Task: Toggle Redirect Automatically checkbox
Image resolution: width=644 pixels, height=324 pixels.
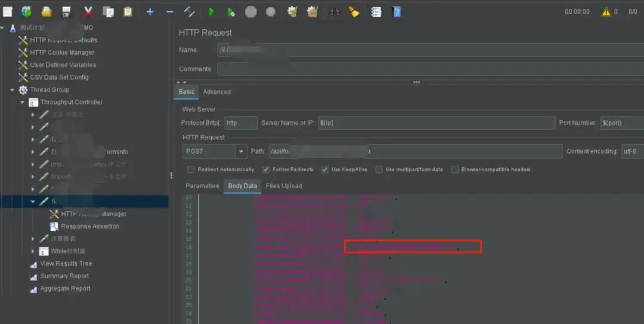Action: [x=191, y=169]
